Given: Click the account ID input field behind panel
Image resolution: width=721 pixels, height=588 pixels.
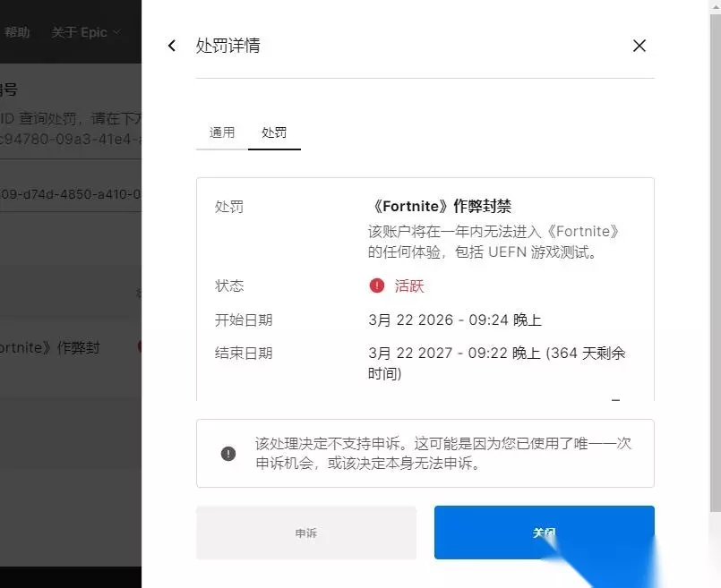Looking at the screenshot, I should tap(71, 194).
